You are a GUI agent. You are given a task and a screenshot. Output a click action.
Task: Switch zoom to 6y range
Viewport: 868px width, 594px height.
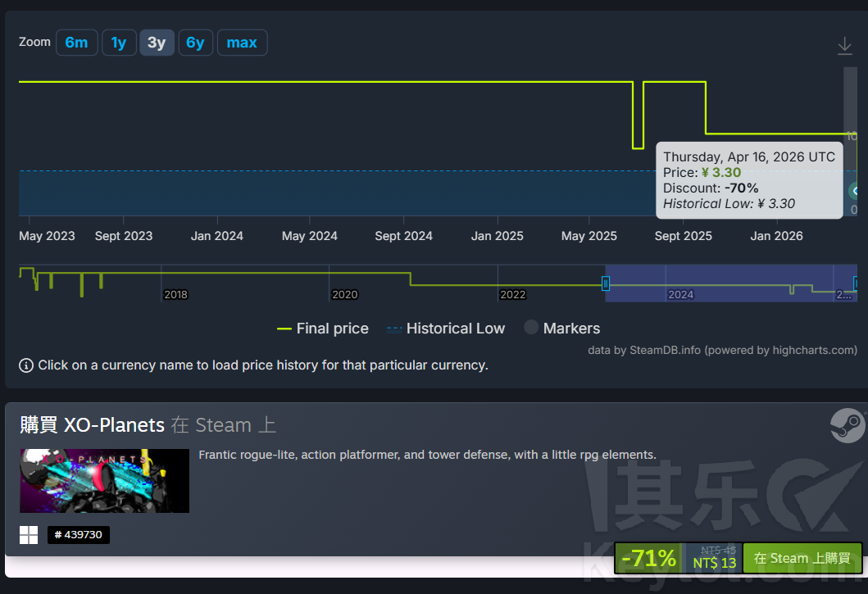(195, 43)
